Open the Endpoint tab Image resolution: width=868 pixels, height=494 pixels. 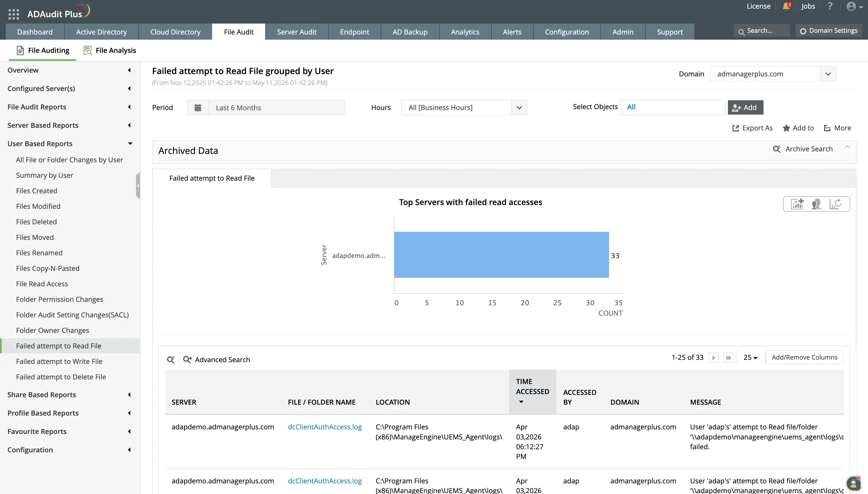tap(354, 32)
